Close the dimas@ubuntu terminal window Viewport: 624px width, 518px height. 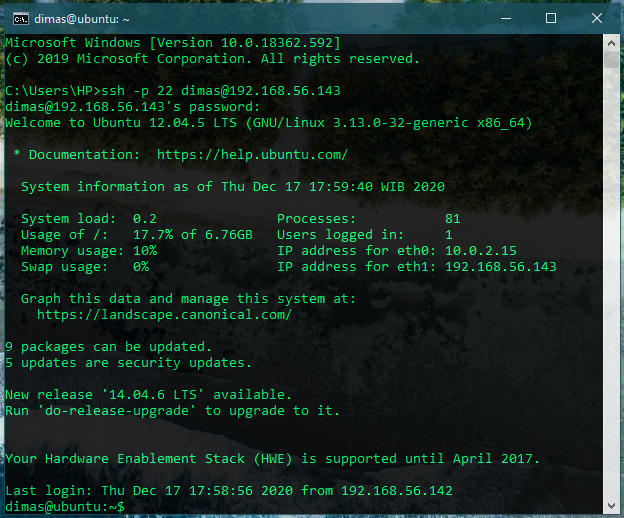click(596, 18)
